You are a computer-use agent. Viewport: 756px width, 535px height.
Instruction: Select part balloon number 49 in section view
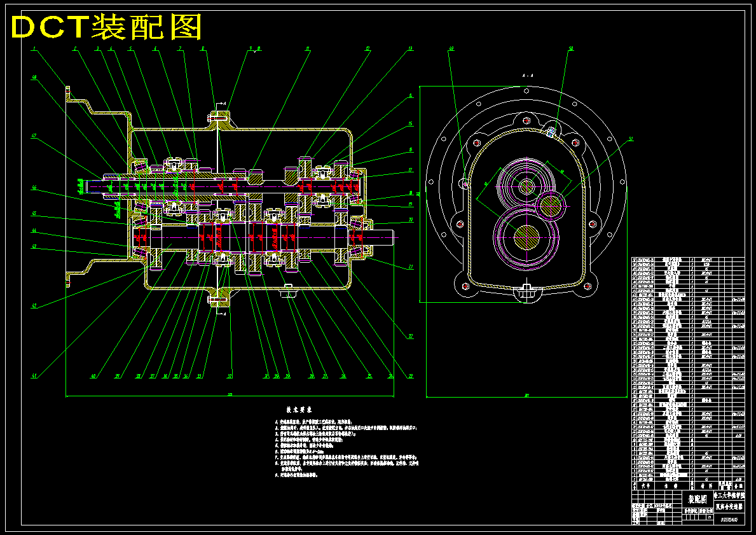[x=451, y=48]
